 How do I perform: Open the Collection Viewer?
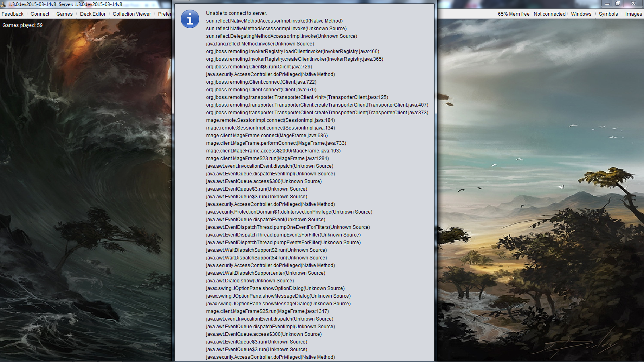(x=132, y=14)
